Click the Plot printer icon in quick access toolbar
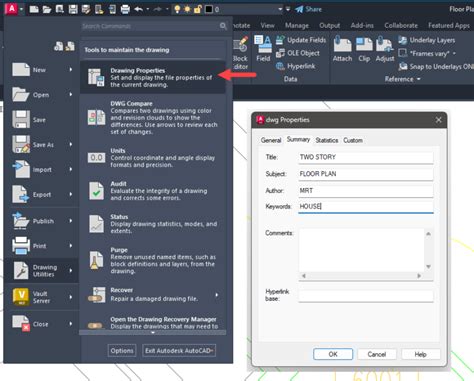This screenshot has width=474, height=381. pos(125,9)
